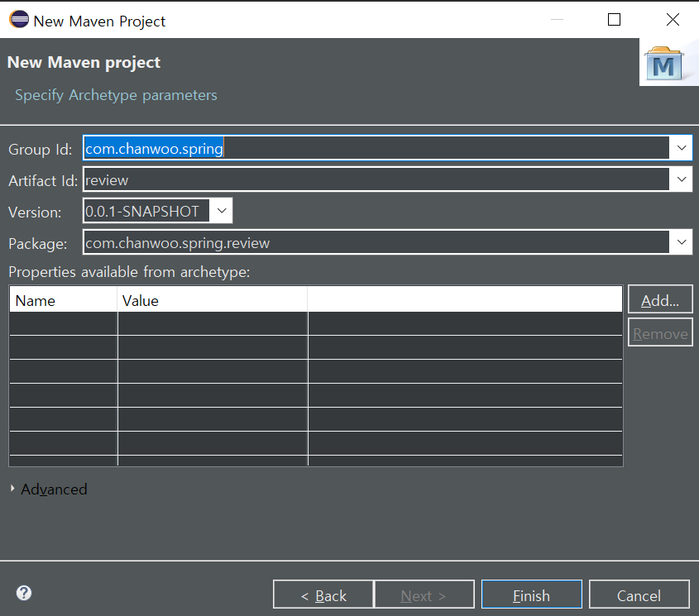Viewport: 699px width, 616px height.
Task: Open the Version dropdown arrow
Action: 222,211
